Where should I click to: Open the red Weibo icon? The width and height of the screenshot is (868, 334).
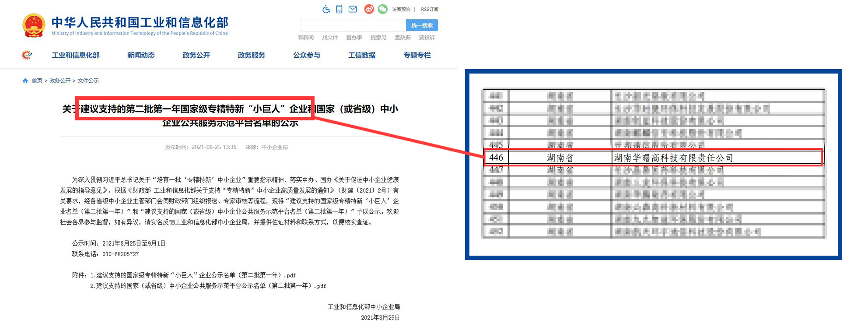click(x=369, y=9)
